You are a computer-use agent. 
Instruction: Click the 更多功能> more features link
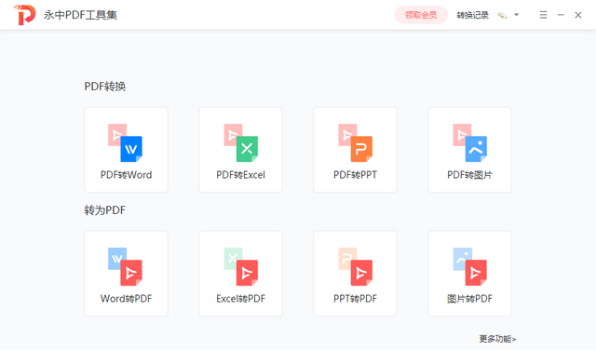pyautogui.click(x=497, y=339)
